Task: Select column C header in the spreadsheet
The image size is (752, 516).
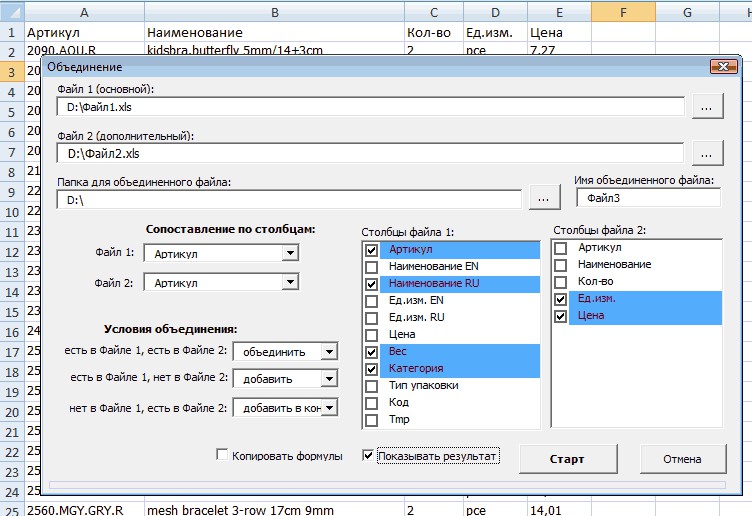Action: [434, 12]
